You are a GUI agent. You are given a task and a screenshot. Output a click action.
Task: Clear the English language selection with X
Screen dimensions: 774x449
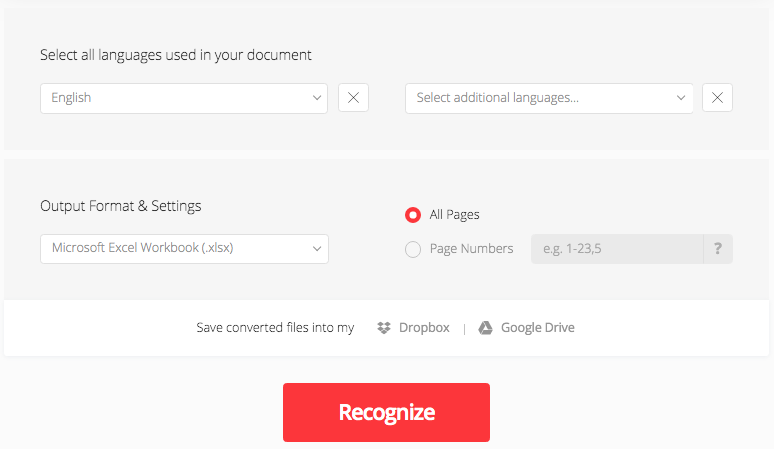pyautogui.click(x=353, y=98)
